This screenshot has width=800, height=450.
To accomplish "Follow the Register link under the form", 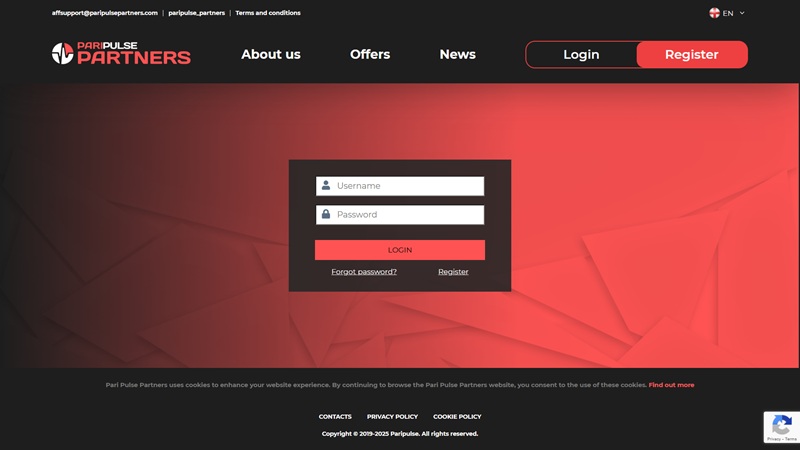I will pos(453,272).
